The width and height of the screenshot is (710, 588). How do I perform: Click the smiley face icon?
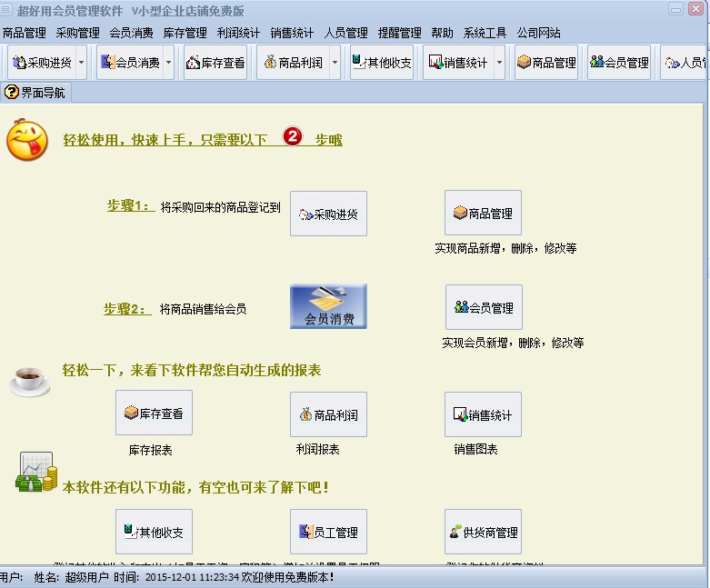(x=27, y=140)
